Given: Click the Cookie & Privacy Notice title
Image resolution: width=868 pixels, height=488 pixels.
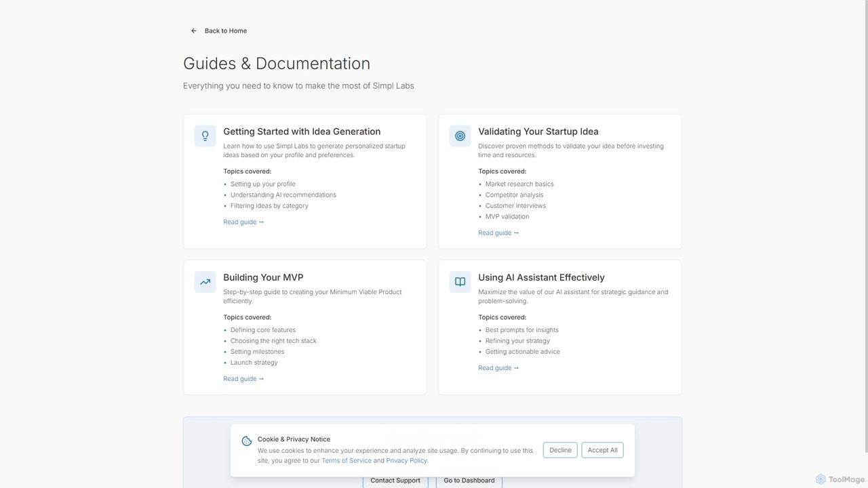Looking at the screenshot, I should click(294, 439).
